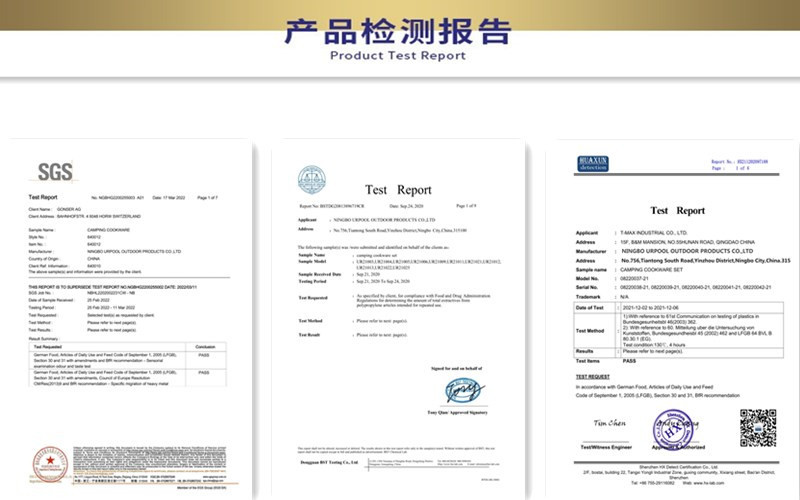The height and width of the screenshot is (500, 800).
Task: Click 'Dongguan BST Testing Co., Ltd' footer
Action: pos(330,462)
